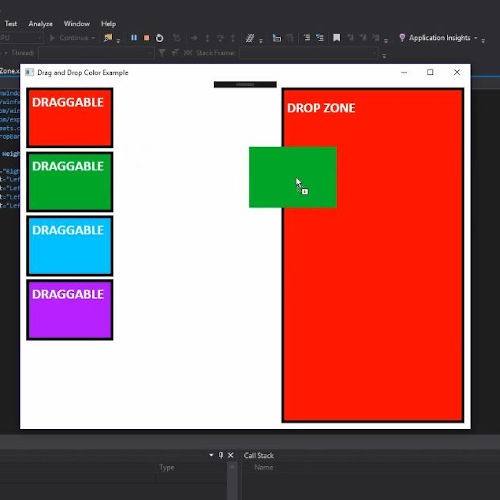Click the Application Insights lightbulb icon
The image size is (500, 500).
[x=402, y=38]
